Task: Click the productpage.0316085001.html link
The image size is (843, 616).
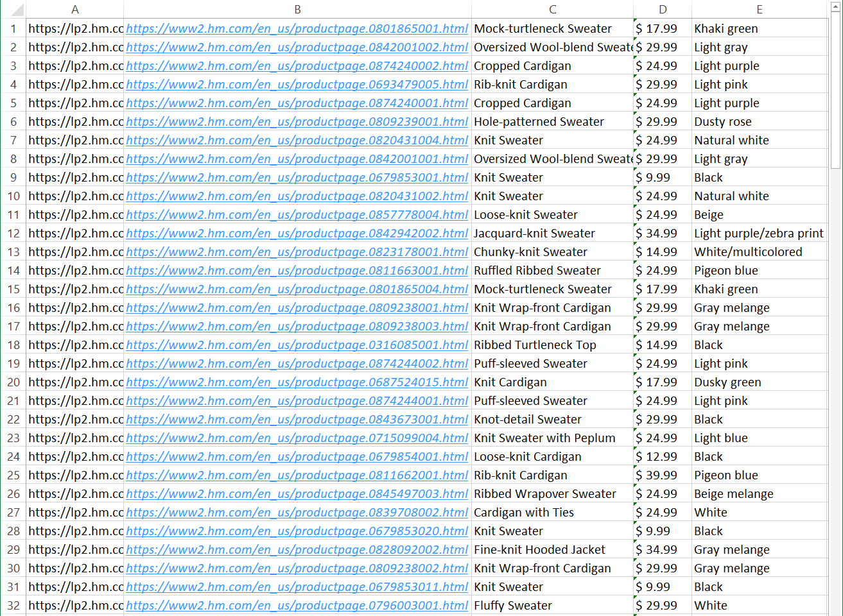Action: pyautogui.click(x=297, y=345)
